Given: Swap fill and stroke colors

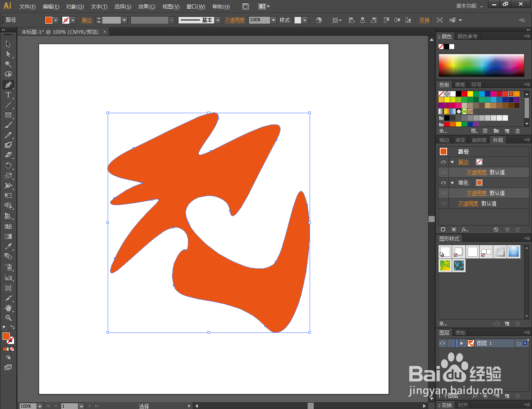Looking at the screenshot, I should point(12,327).
